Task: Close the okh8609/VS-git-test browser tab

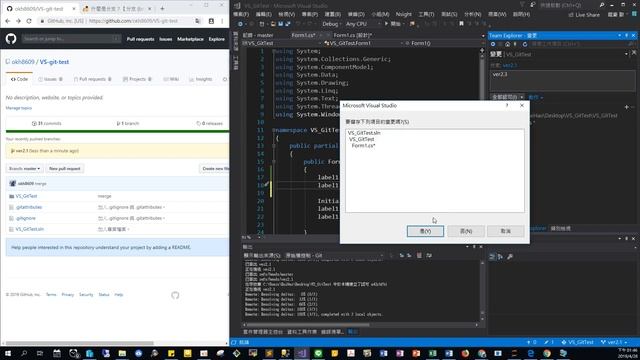Action: [x=73, y=8]
